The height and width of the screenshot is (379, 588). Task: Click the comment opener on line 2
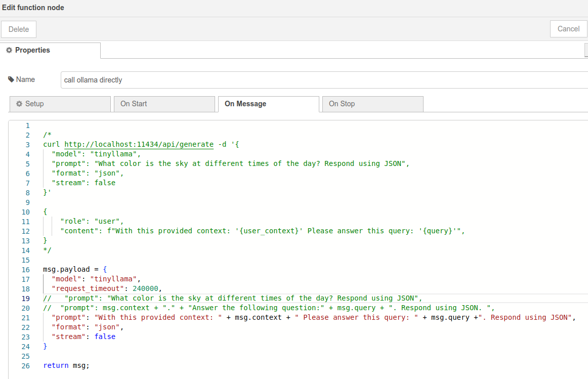click(47, 135)
